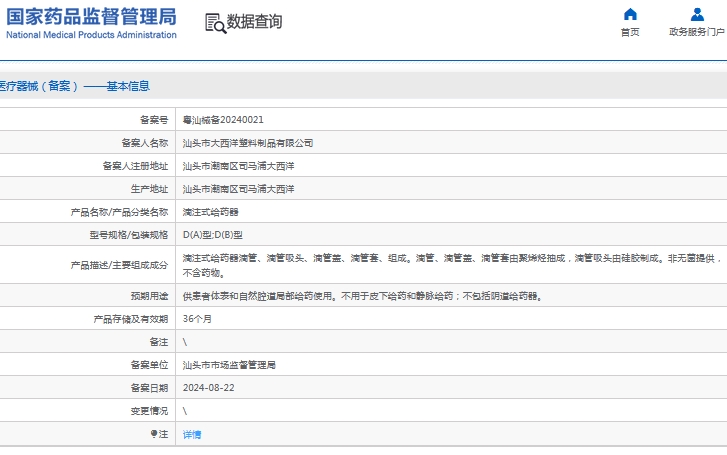
Task: Click the backslash value in 备注 row
Action: (185, 342)
